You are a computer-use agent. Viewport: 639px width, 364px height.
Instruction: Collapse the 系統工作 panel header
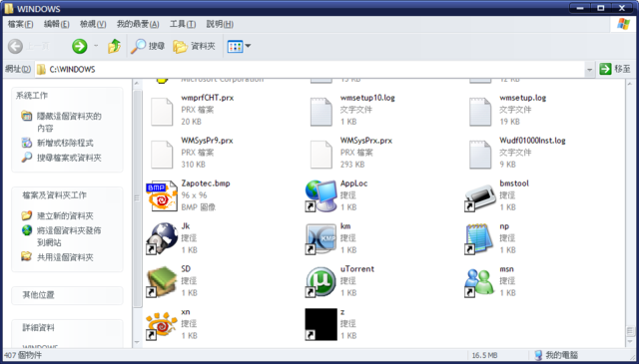coord(67,96)
